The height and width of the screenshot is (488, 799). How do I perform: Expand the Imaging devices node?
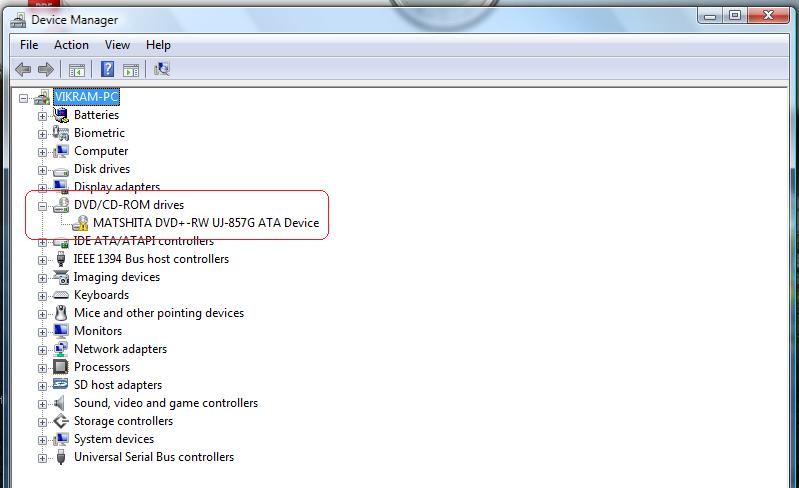coord(42,278)
